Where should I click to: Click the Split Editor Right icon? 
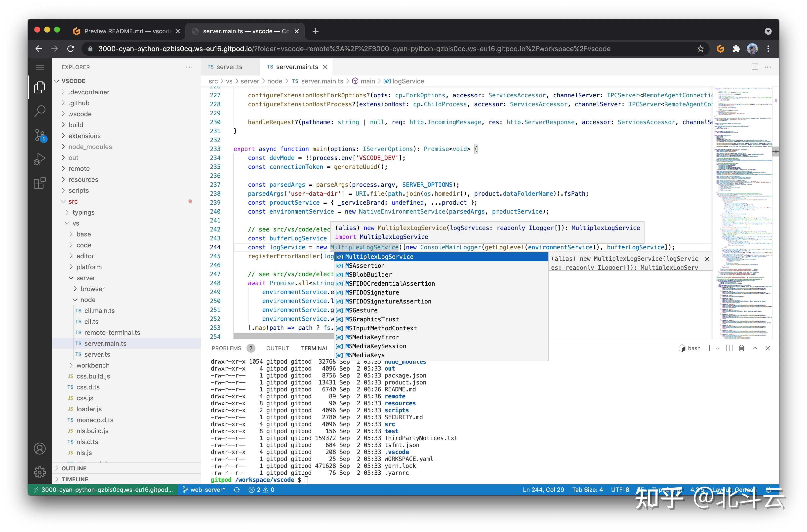[755, 67]
